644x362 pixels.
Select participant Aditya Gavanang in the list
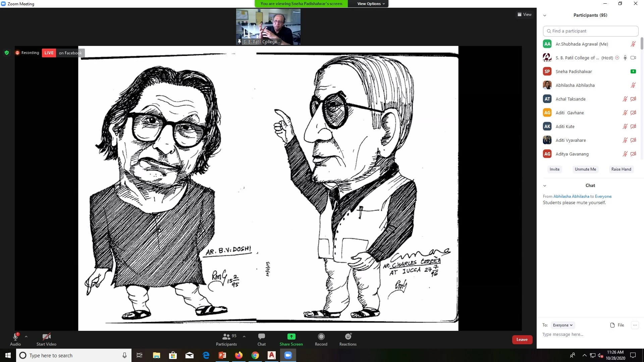(590, 154)
